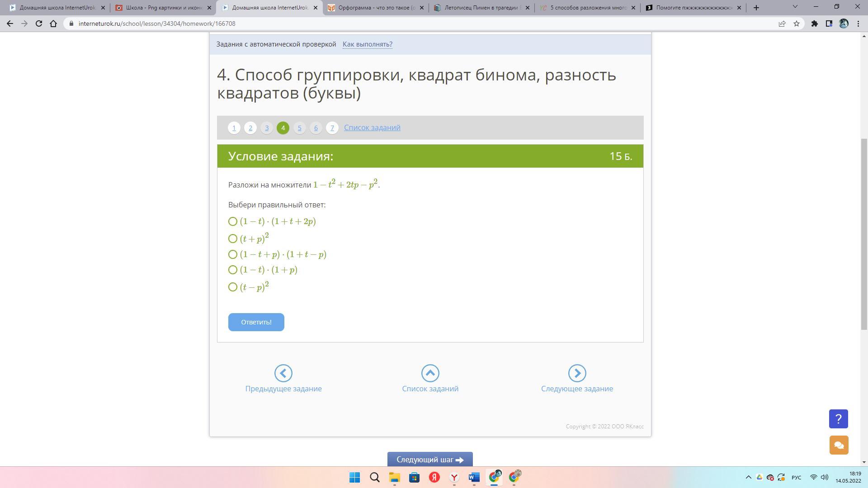Expand the tab search dropdown arrow

[795, 7]
